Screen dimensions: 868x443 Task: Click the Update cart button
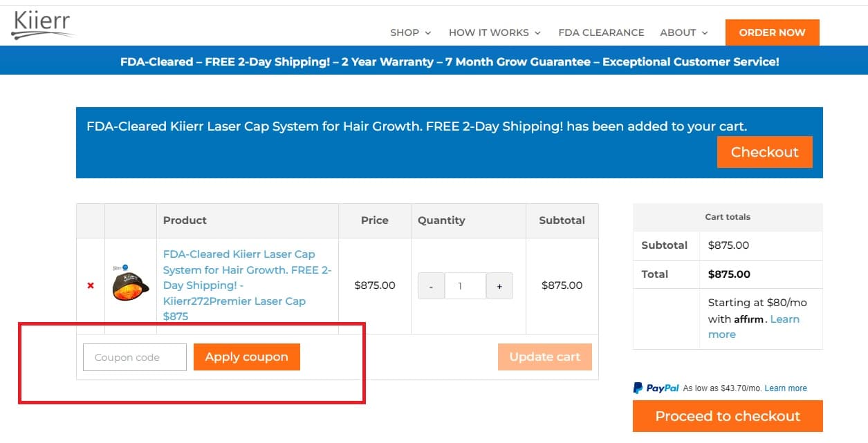coord(544,357)
